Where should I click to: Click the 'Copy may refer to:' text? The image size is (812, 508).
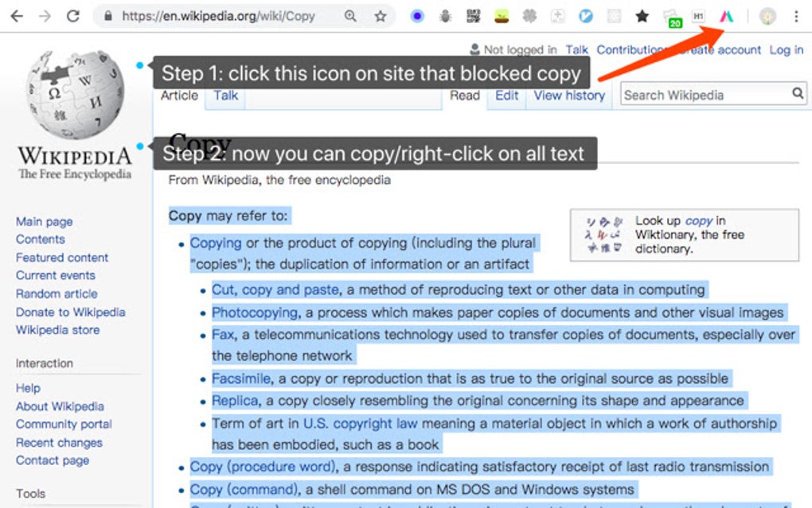pos(228,216)
